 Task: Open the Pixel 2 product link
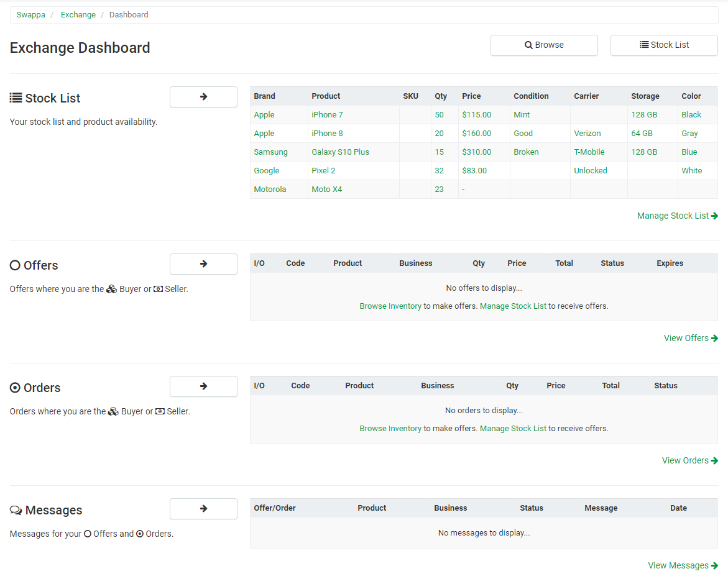[x=323, y=171]
